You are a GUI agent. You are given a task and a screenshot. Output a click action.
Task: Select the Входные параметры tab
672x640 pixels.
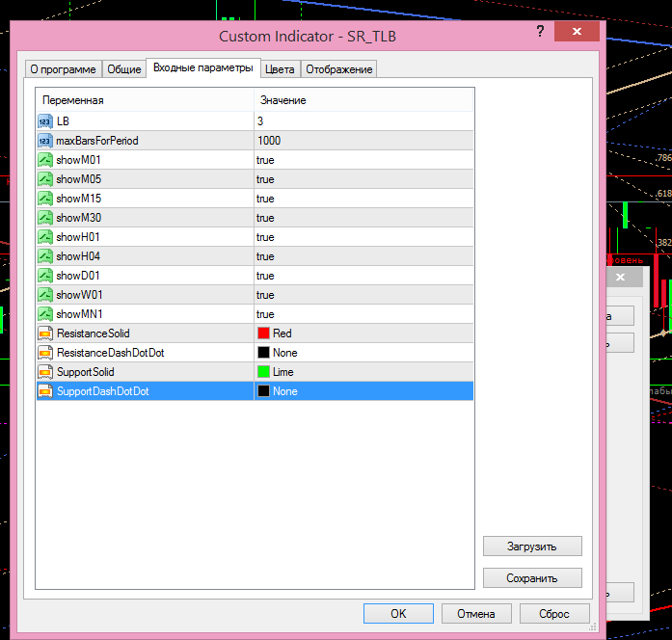(x=203, y=67)
